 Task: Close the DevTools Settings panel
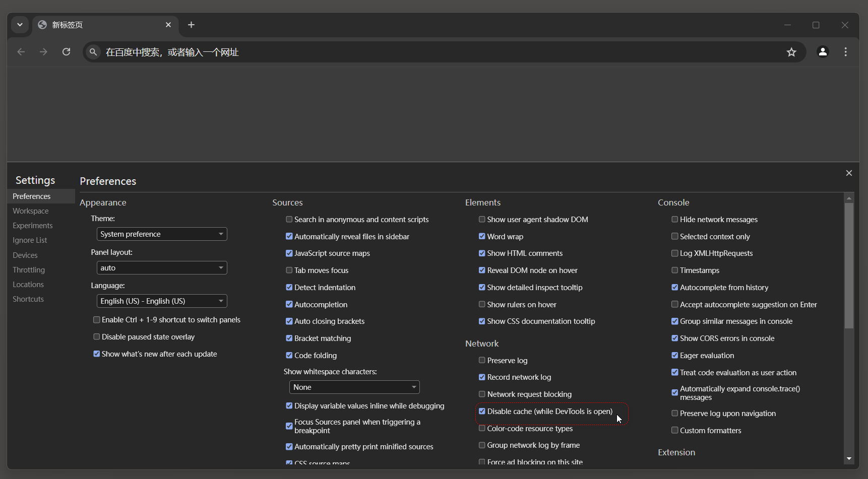pyautogui.click(x=849, y=173)
